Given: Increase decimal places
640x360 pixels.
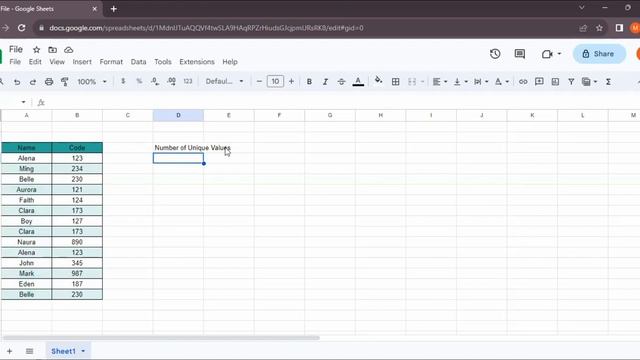Looking at the screenshot, I should pos(171,81).
